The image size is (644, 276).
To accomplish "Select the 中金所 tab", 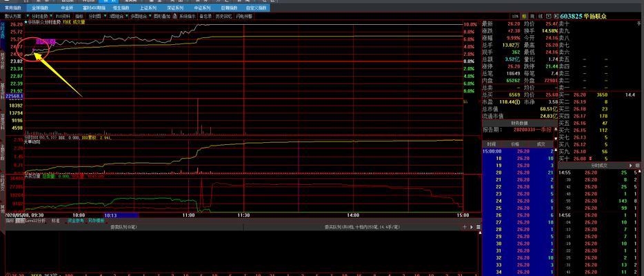I will tap(67, 8).
